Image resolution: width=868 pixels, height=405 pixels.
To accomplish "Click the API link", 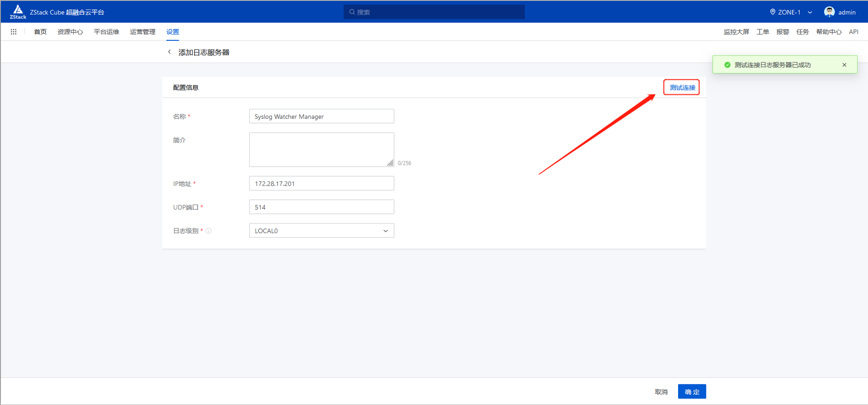I will click(854, 31).
